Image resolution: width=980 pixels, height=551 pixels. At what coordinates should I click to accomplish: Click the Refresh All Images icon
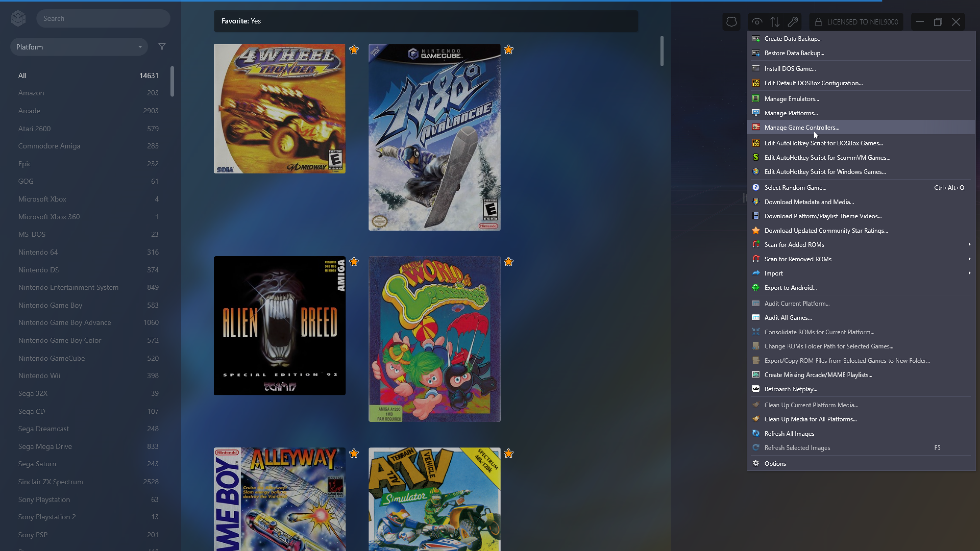click(x=756, y=433)
